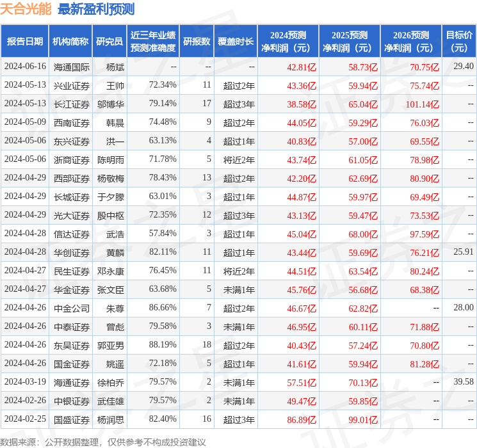Viewport: 477px width, 448px height.
Task: Click the 99.01亿 forecast value
Action: tap(363, 420)
